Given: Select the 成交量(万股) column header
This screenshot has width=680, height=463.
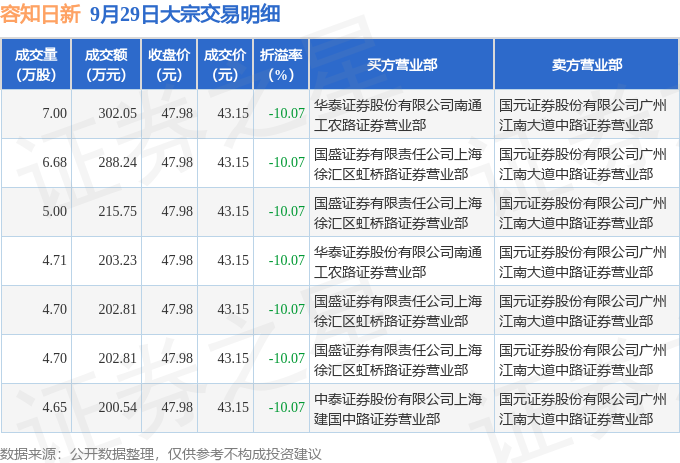Looking at the screenshot, I should (36, 65).
